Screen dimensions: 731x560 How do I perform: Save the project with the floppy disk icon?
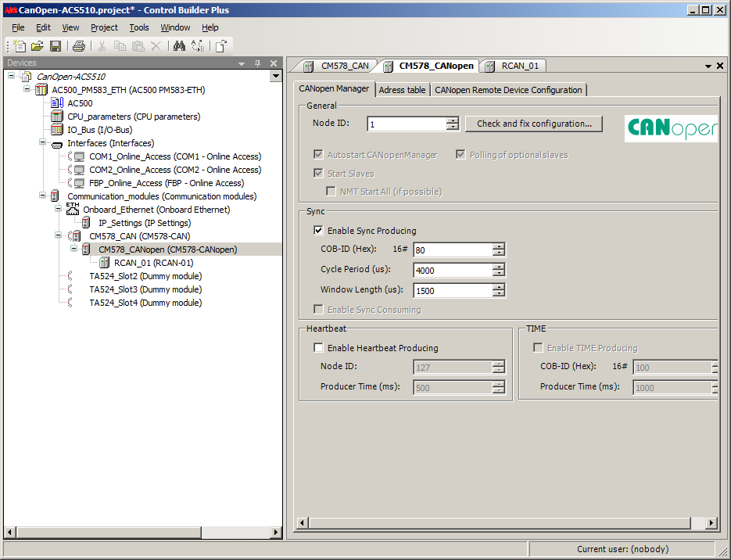[x=56, y=46]
